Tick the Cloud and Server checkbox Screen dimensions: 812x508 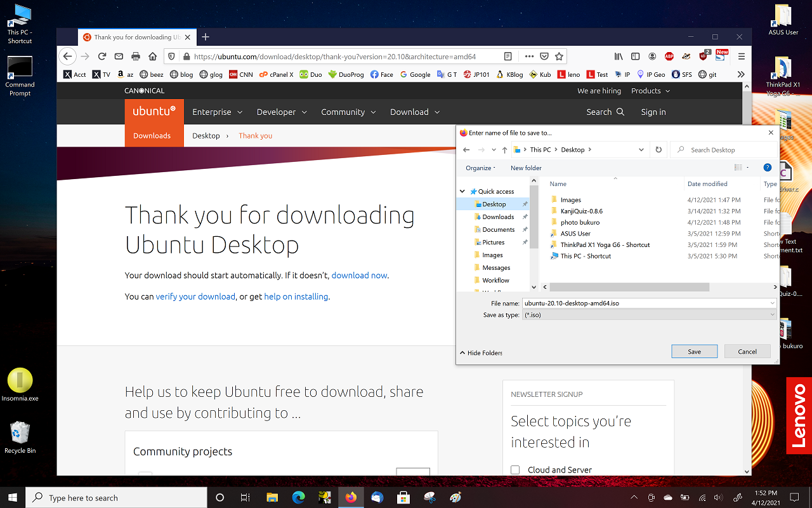(515, 470)
